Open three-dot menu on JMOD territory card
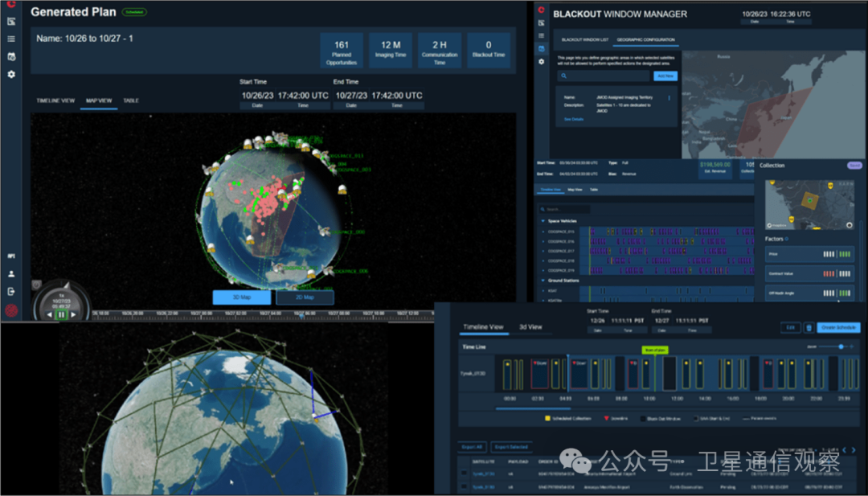This screenshot has height=496, width=868. pyautogui.click(x=669, y=98)
